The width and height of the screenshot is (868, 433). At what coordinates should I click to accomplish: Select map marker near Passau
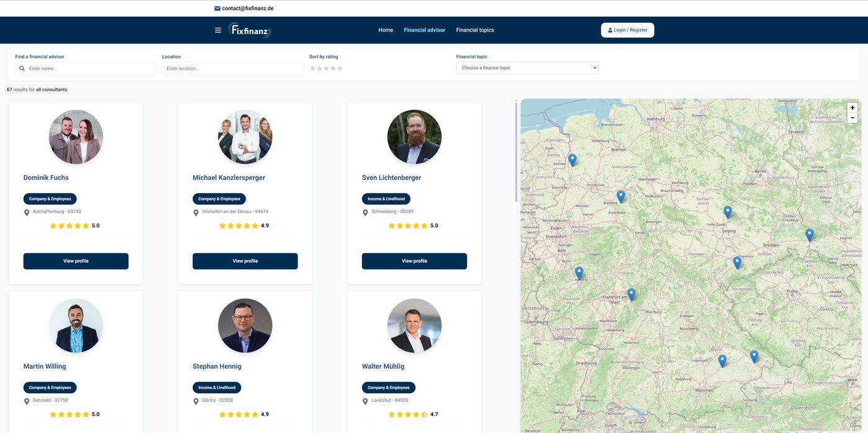754,356
